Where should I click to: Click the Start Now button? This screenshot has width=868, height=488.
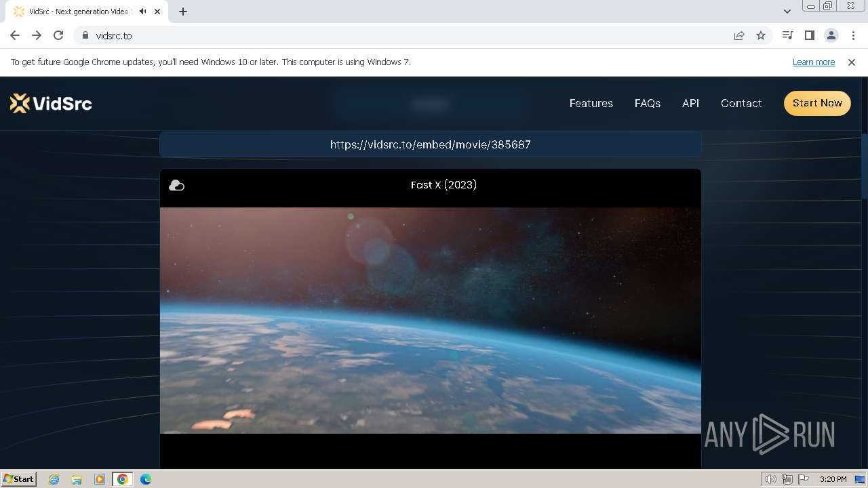pyautogui.click(x=817, y=103)
